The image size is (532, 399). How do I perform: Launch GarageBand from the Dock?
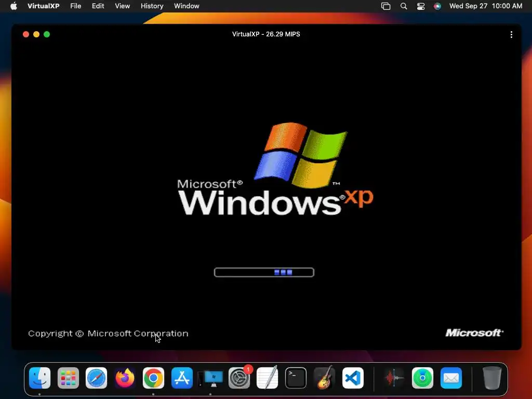324,378
